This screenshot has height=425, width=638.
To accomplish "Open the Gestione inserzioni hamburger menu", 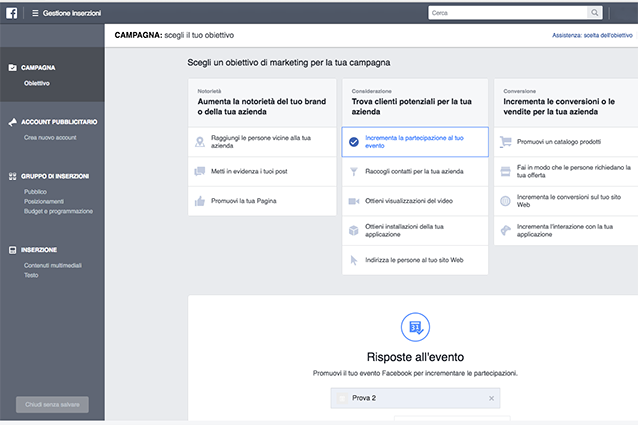I will coord(35,13).
